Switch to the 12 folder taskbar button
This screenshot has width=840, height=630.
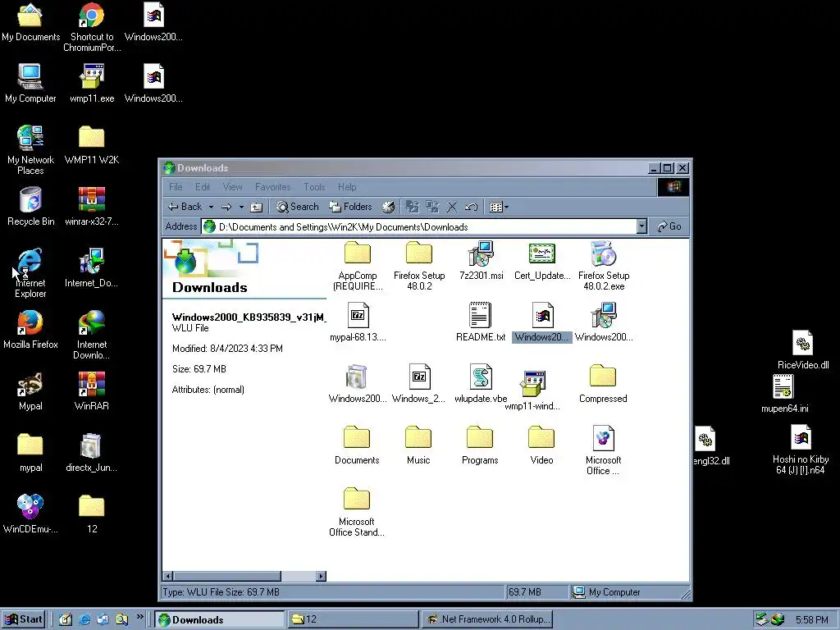point(353,619)
